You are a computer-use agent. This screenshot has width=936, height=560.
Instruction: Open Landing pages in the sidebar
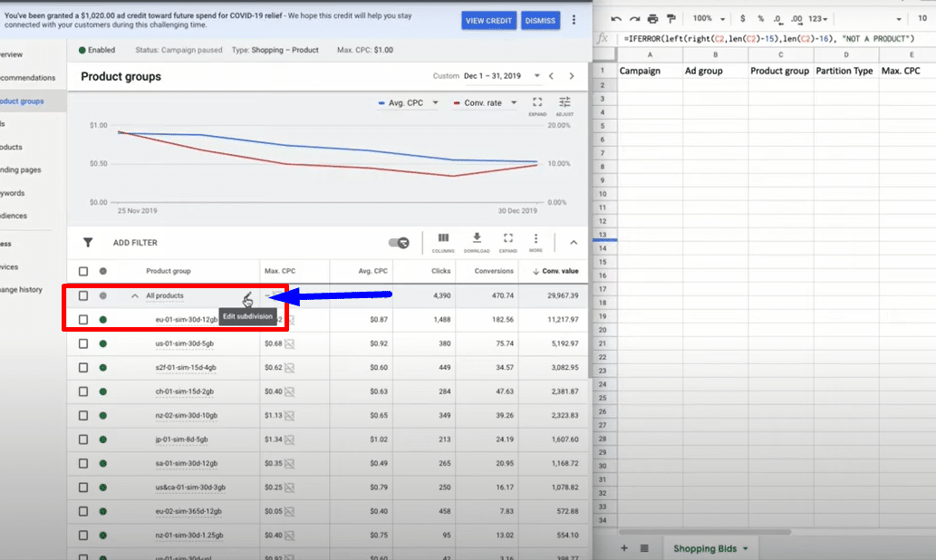tap(21, 169)
